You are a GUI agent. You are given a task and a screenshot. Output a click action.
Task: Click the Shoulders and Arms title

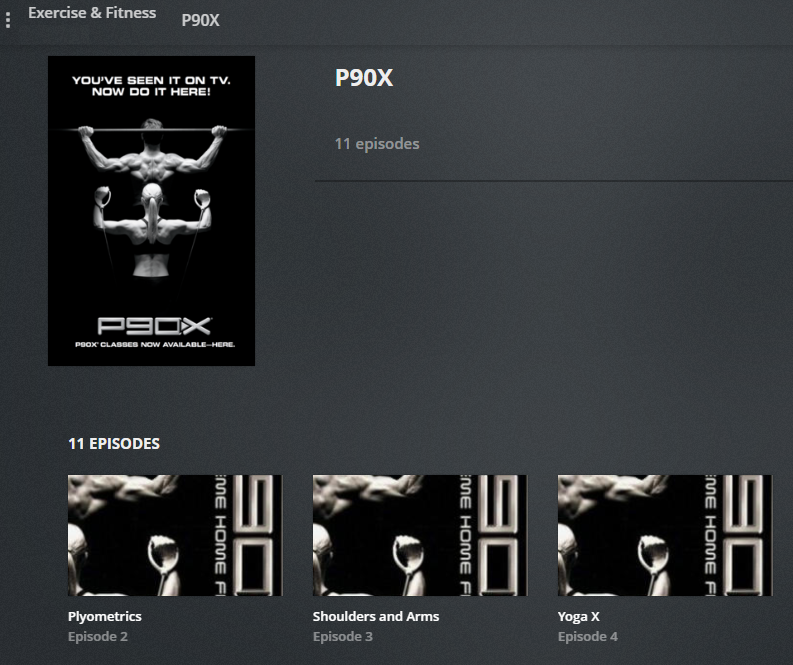[376, 616]
